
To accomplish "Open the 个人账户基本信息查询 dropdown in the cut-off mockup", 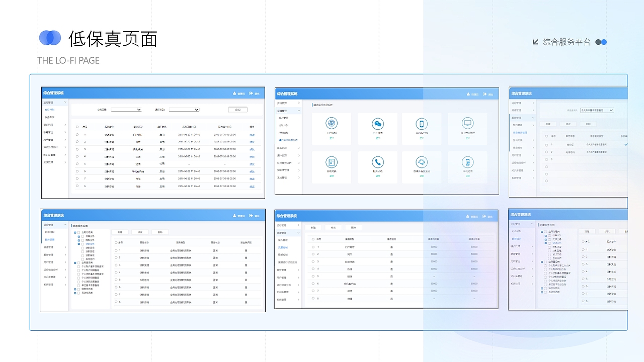I will tap(597, 110).
